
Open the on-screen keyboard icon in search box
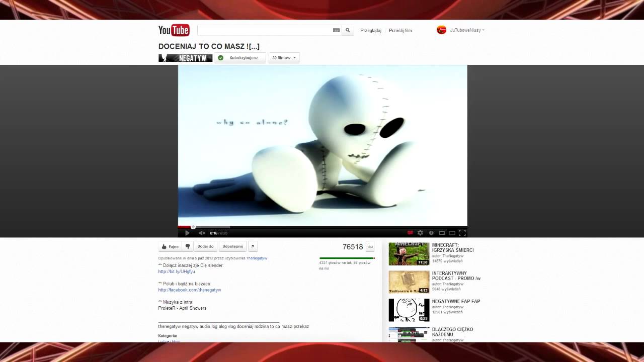click(336, 30)
